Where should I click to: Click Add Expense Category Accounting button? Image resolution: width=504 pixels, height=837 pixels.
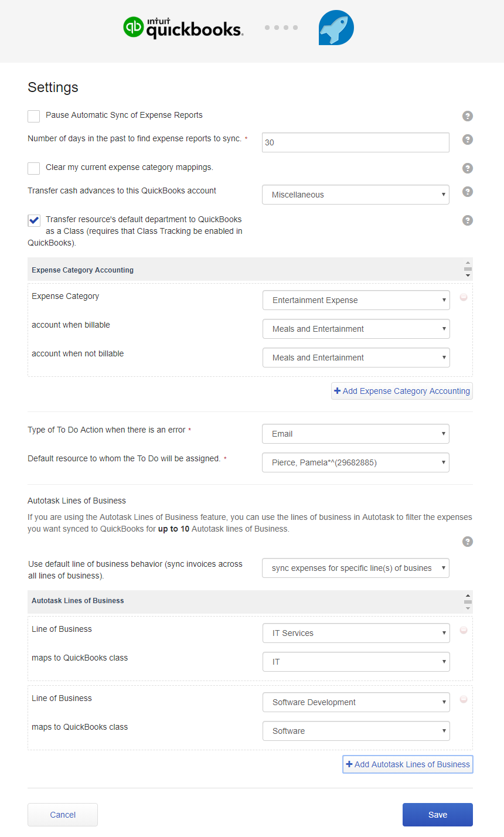(402, 391)
